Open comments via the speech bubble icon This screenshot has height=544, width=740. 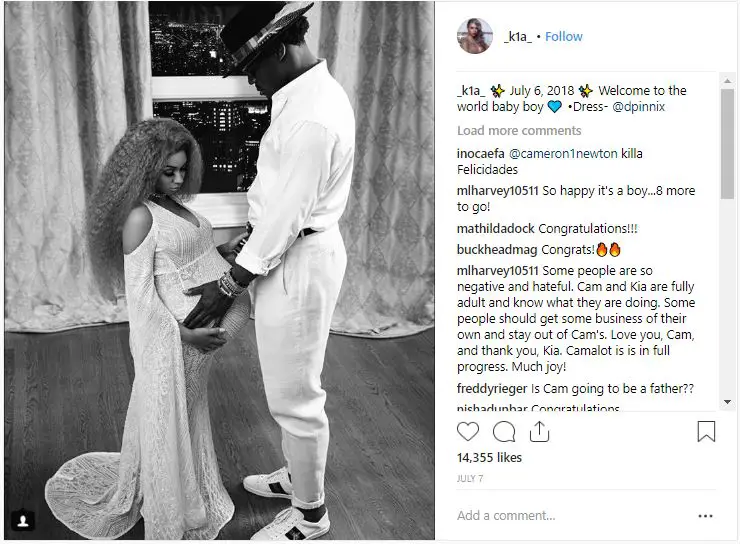point(504,431)
